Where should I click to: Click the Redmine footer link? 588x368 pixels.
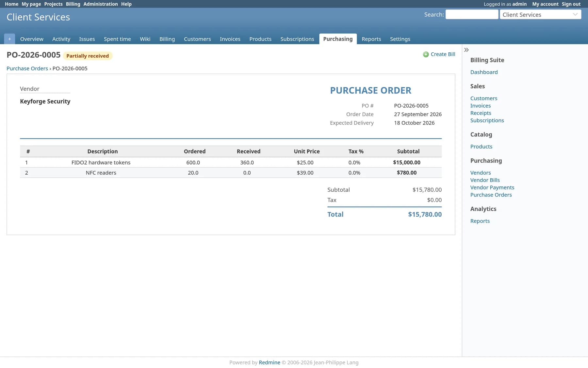(x=269, y=362)
